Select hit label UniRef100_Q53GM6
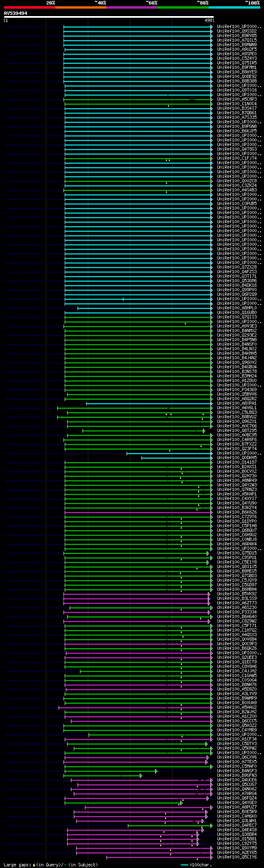Image resolution: width=264 pixels, height=868 pixels. [237, 281]
